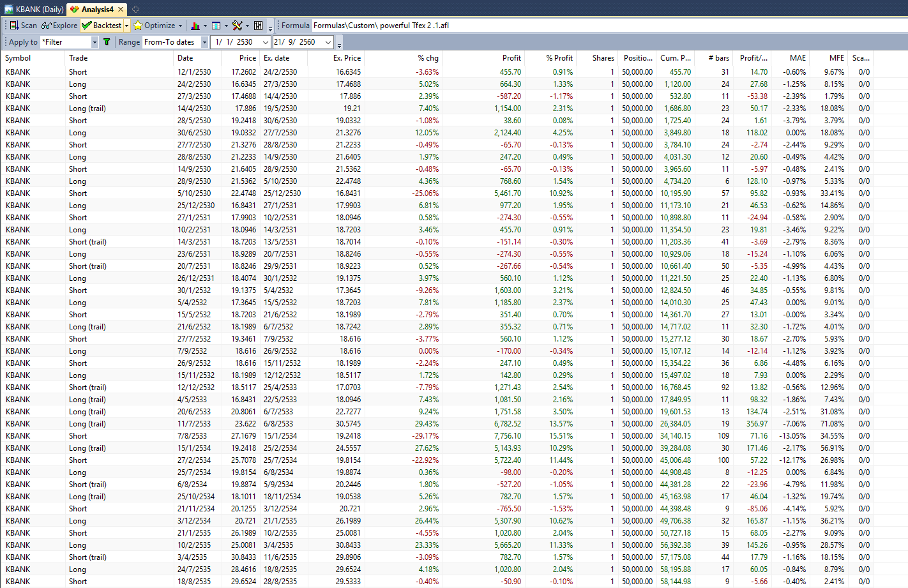Open the Settings wrench tools icon
908x588 pixels.
pos(238,26)
